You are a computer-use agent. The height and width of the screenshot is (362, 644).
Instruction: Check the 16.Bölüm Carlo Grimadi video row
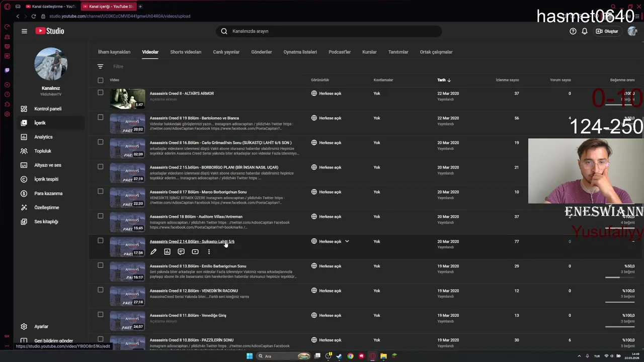click(101, 142)
